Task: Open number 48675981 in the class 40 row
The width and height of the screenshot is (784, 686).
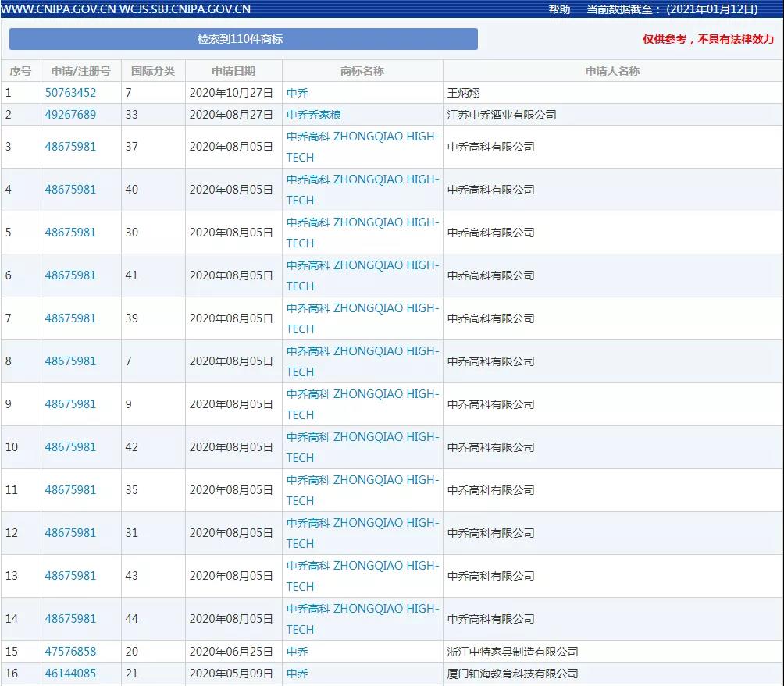Action: click(x=70, y=190)
